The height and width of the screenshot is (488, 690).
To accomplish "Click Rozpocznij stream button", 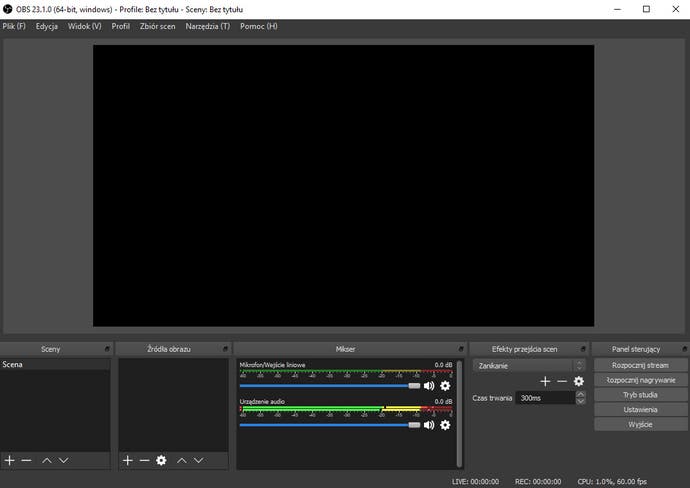I will pyautogui.click(x=640, y=365).
